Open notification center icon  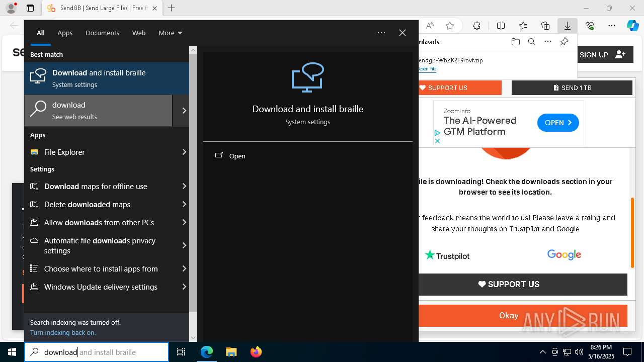coord(627,352)
